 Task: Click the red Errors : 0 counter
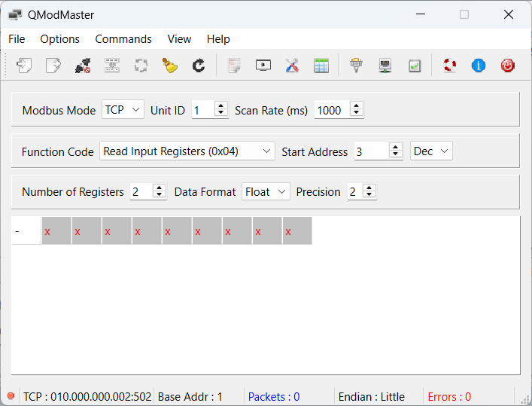(x=449, y=396)
